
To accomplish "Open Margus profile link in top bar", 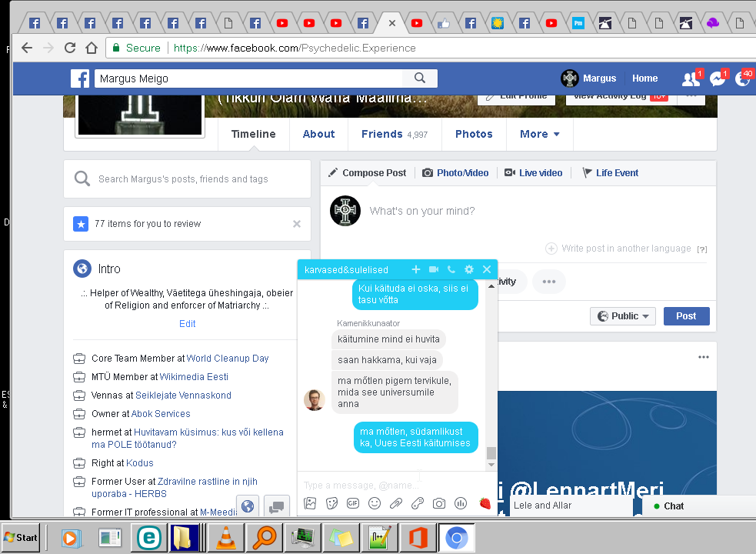I will point(588,78).
